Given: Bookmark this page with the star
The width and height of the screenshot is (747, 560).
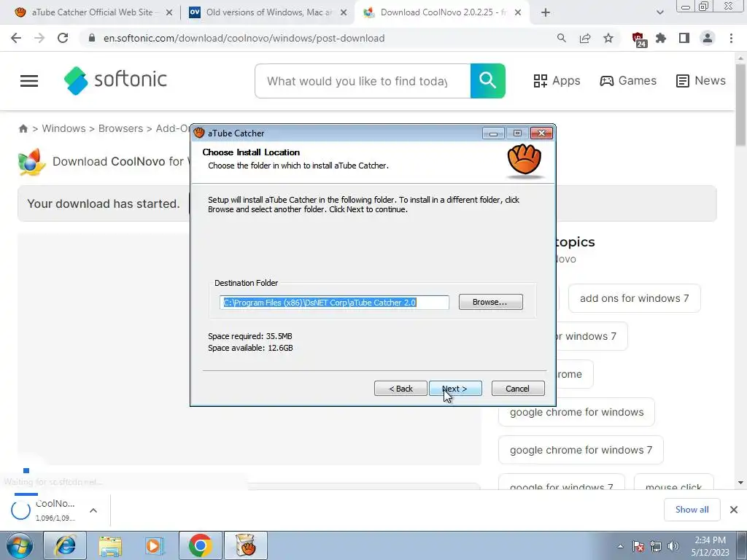Looking at the screenshot, I should [608, 38].
